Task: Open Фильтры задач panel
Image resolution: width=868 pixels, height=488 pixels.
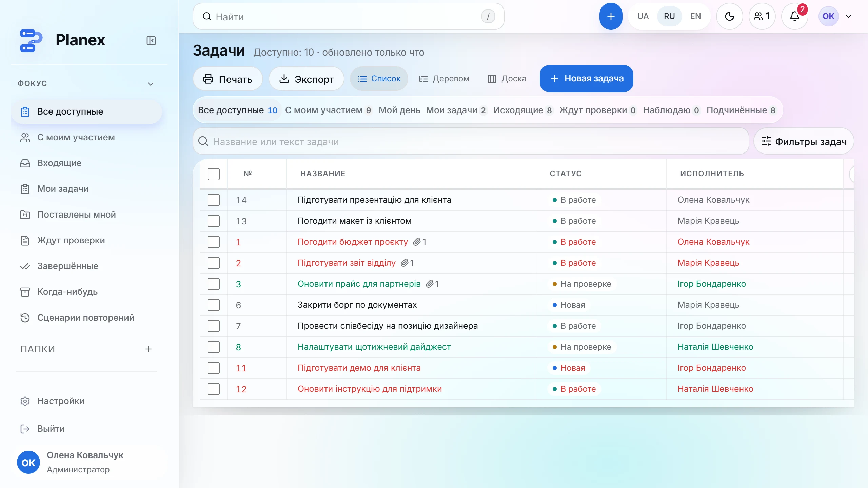Action: click(804, 141)
